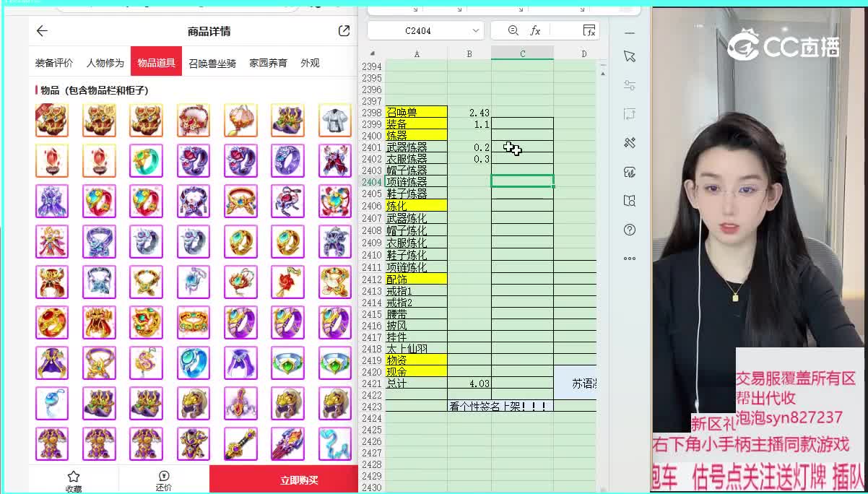View the sword weapon item in bottom row
Viewport: 868px width, 494px height.
pos(240,443)
